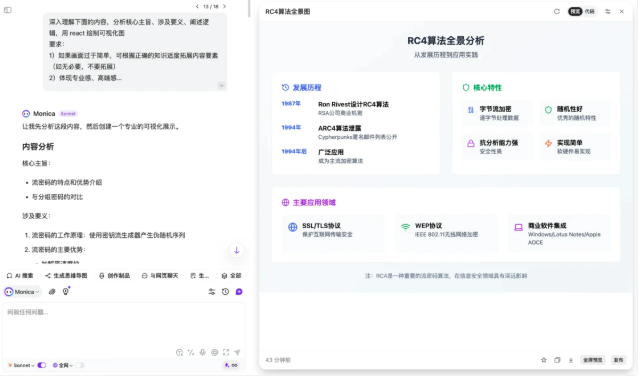Click the send message paper plane icon
The height and width of the screenshot is (379, 641).
[237, 352]
